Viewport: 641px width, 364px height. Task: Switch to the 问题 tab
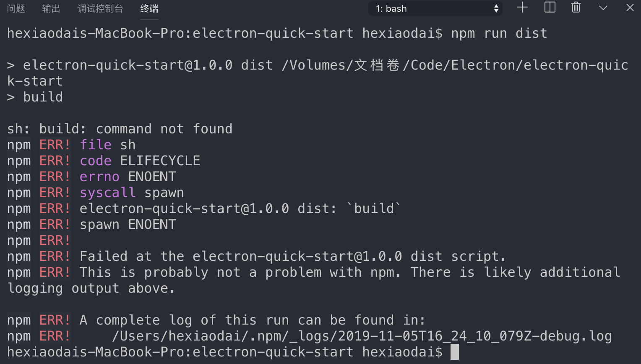pyautogui.click(x=16, y=8)
